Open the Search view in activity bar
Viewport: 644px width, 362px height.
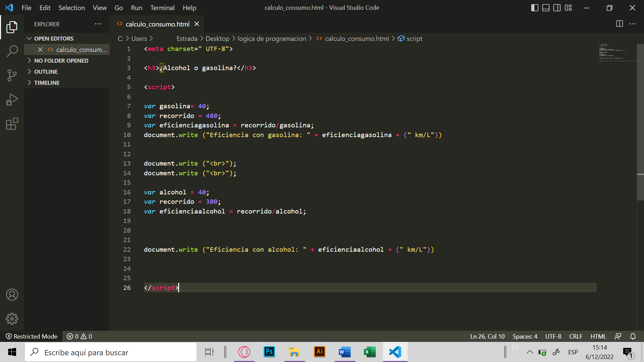point(12,51)
